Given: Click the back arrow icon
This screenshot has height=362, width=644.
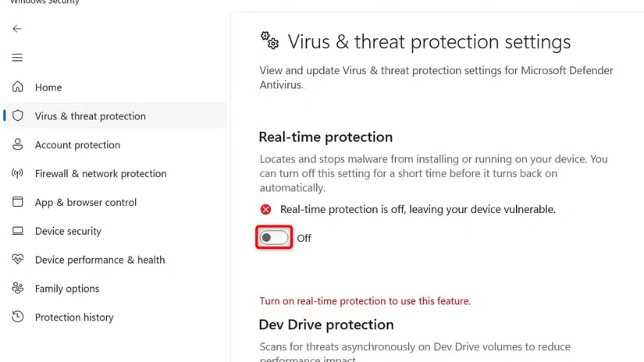Looking at the screenshot, I should [x=17, y=29].
